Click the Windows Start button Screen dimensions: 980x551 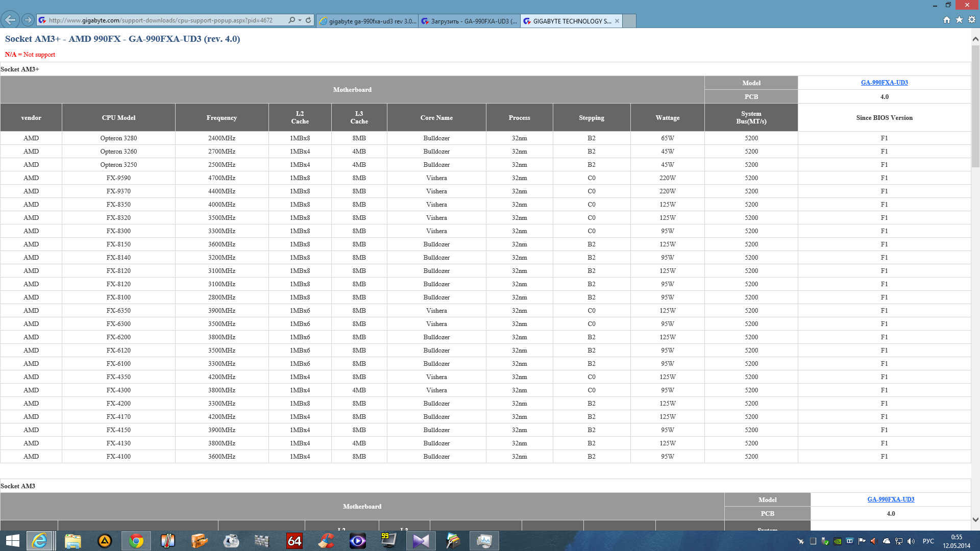tap(13, 541)
